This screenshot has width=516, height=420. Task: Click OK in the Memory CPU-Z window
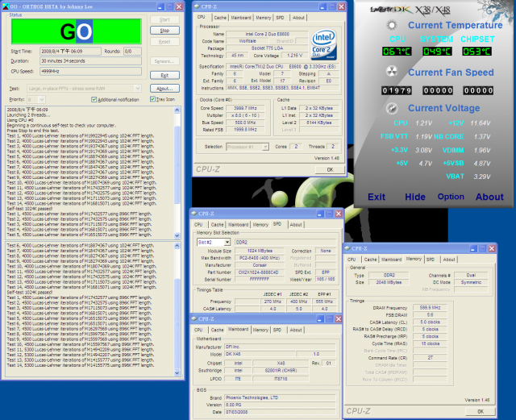point(481,411)
